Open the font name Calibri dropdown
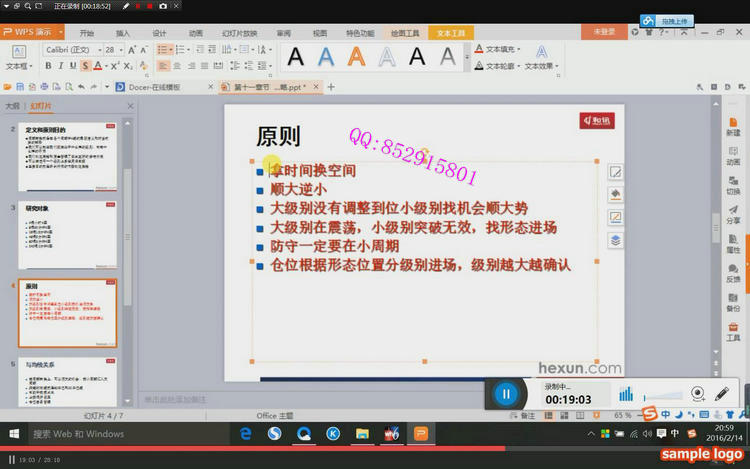 [x=70, y=49]
